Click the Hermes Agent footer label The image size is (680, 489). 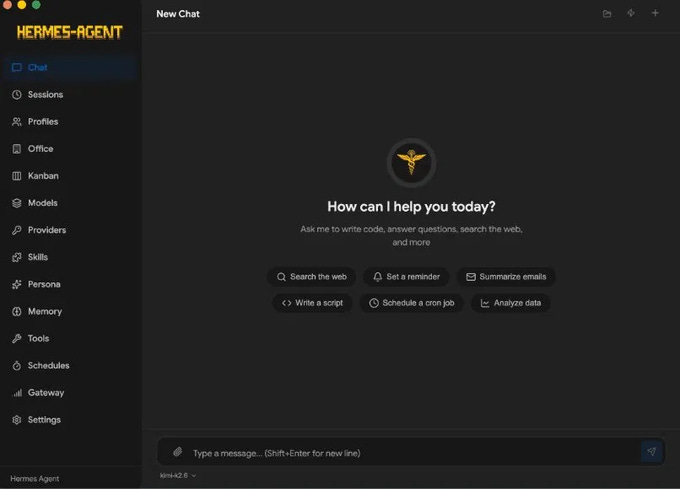(x=35, y=479)
